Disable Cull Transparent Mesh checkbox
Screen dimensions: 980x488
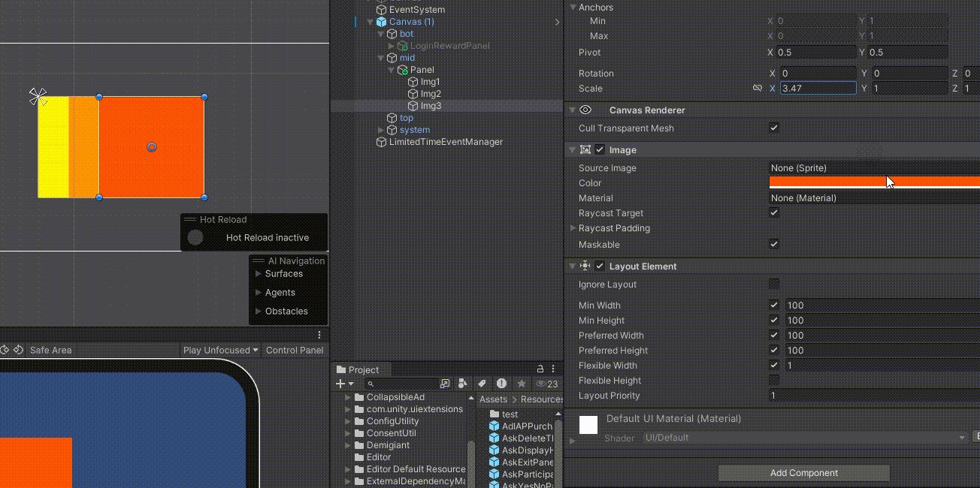click(774, 128)
